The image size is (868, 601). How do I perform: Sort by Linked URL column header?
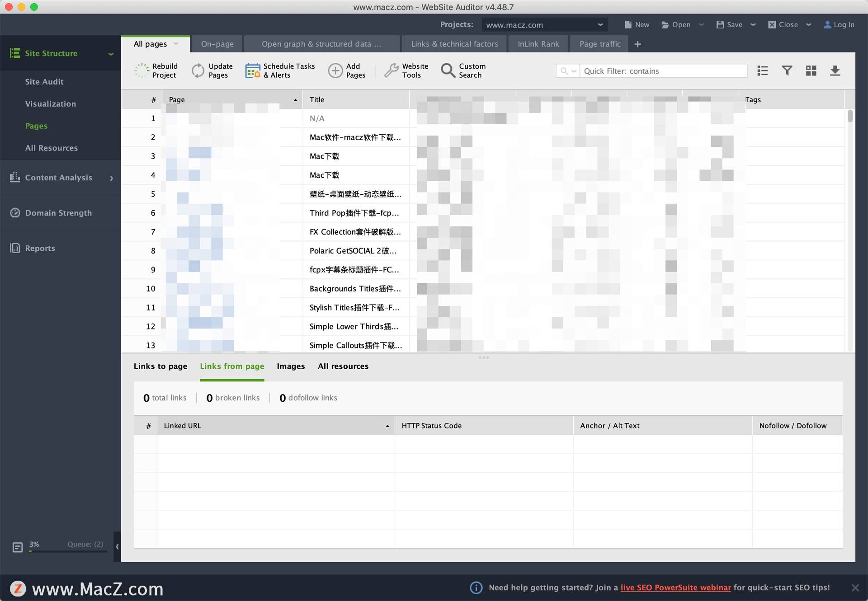[276, 425]
